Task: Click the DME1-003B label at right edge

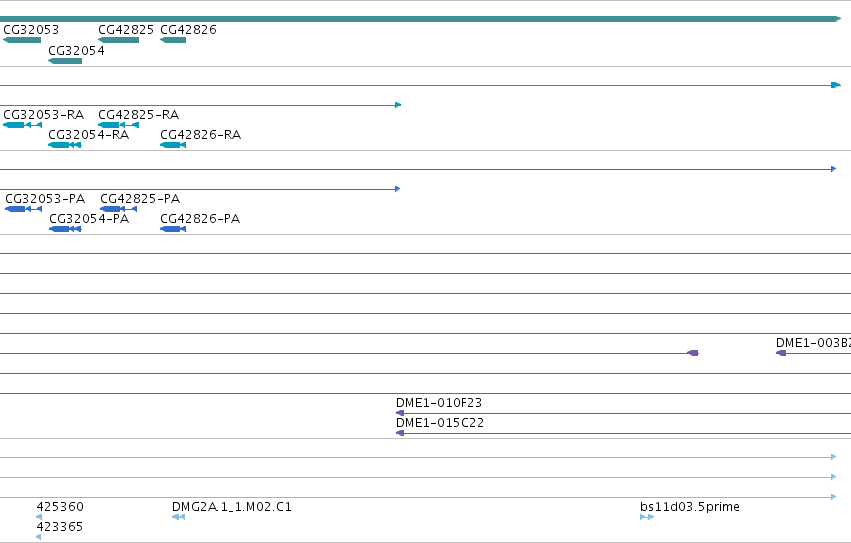Action: pyautogui.click(x=813, y=343)
